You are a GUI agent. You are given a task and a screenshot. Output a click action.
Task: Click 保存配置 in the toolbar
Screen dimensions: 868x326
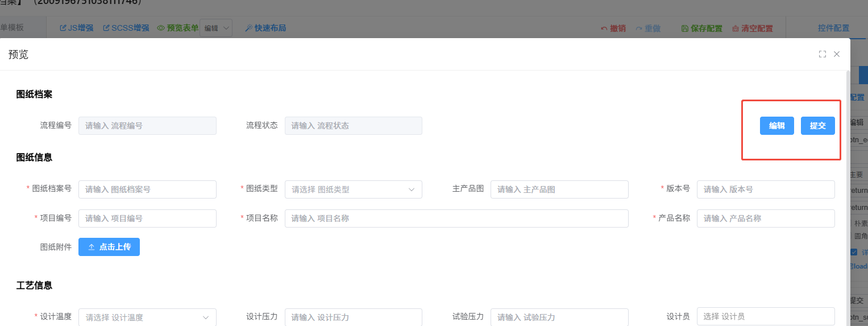click(702, 28)
